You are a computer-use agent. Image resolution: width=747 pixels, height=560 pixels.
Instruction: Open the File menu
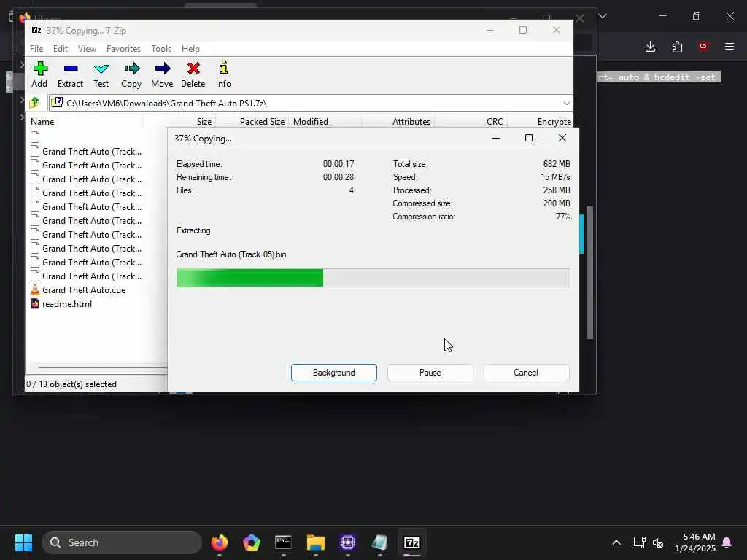tap(36, 49)
